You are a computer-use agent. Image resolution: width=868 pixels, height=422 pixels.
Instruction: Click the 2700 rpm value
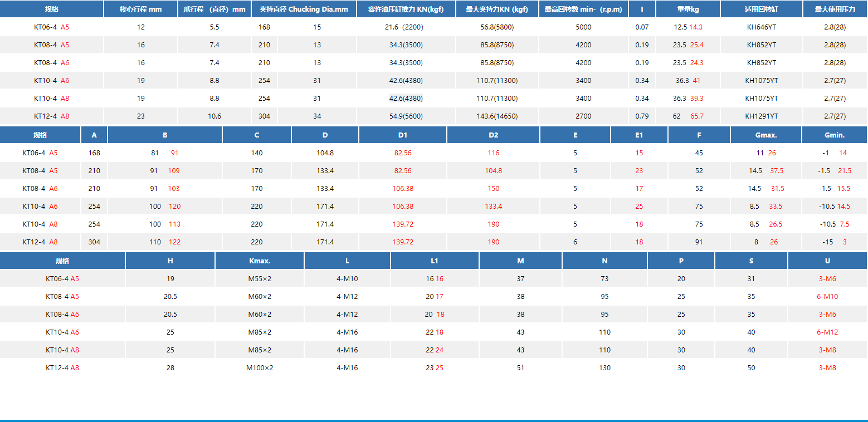(583, 116)
